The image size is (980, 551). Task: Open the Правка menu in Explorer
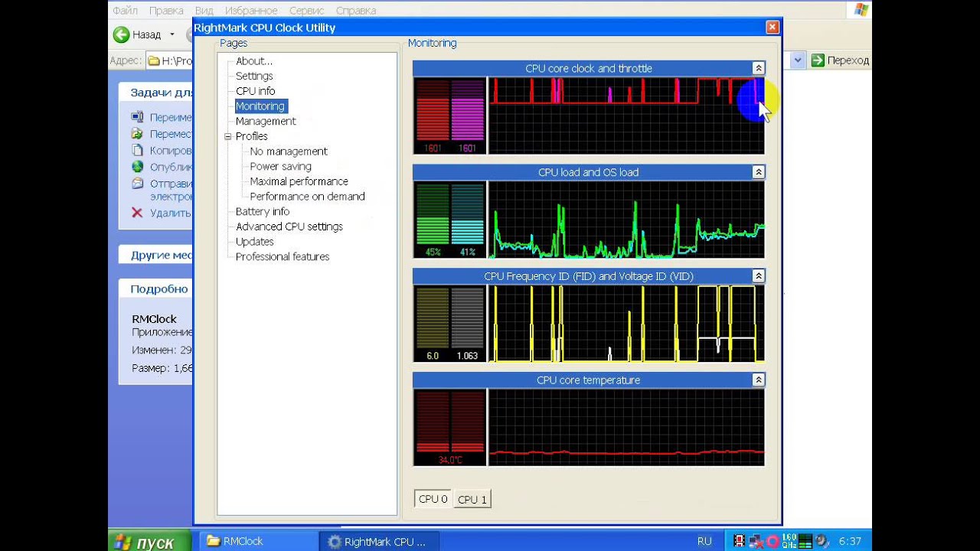tap(166, 11)
